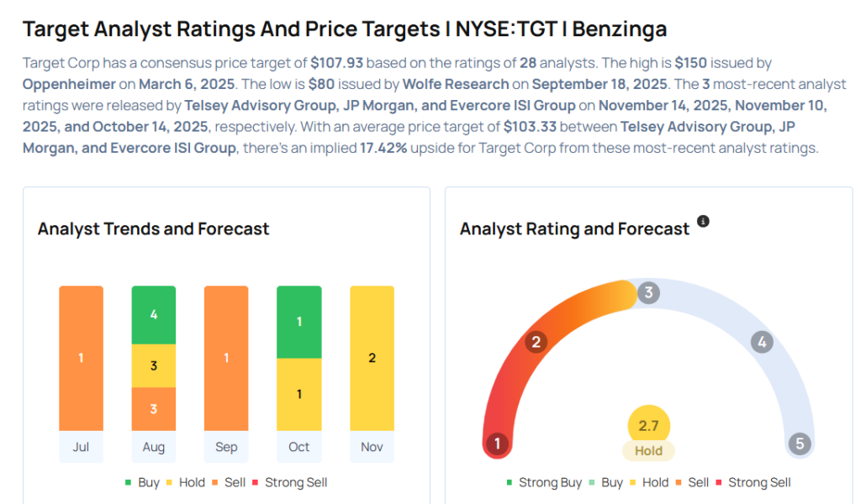The width and height of the screenshot is (861, 504).
Task: Click the gauge marker numbered 3
Action: [647, 293]
